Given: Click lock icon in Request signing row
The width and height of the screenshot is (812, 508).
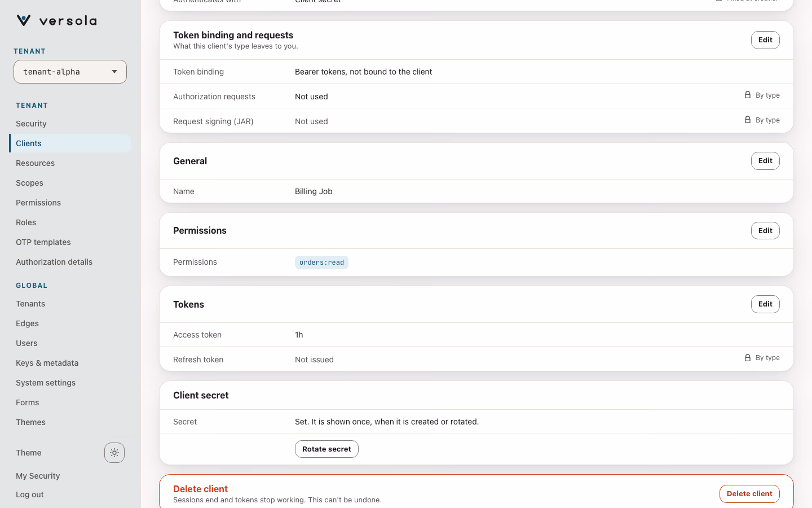Looking at the screenshot, I should point(748,120).
